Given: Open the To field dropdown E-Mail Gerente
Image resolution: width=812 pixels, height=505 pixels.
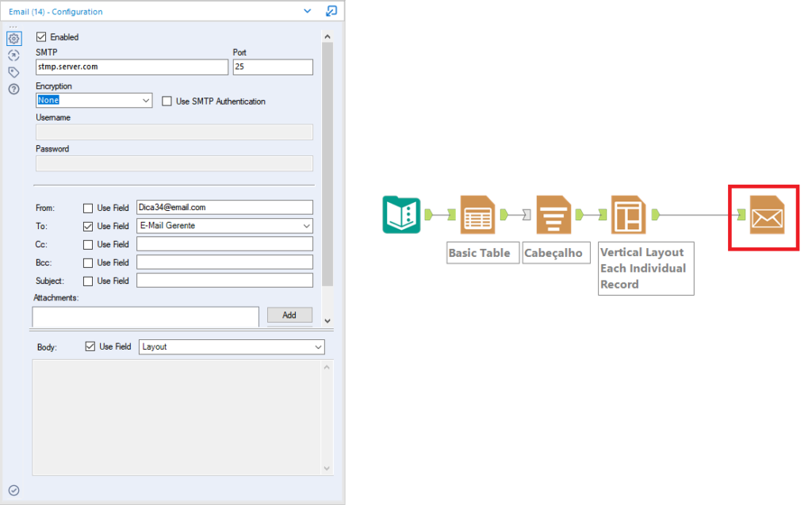Looking at the screenshot, I should point(224,226).
